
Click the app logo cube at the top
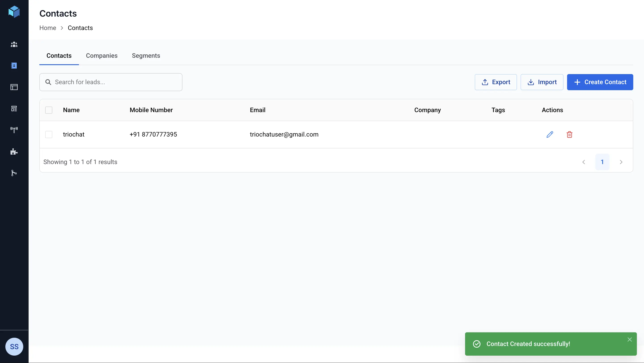14,12
